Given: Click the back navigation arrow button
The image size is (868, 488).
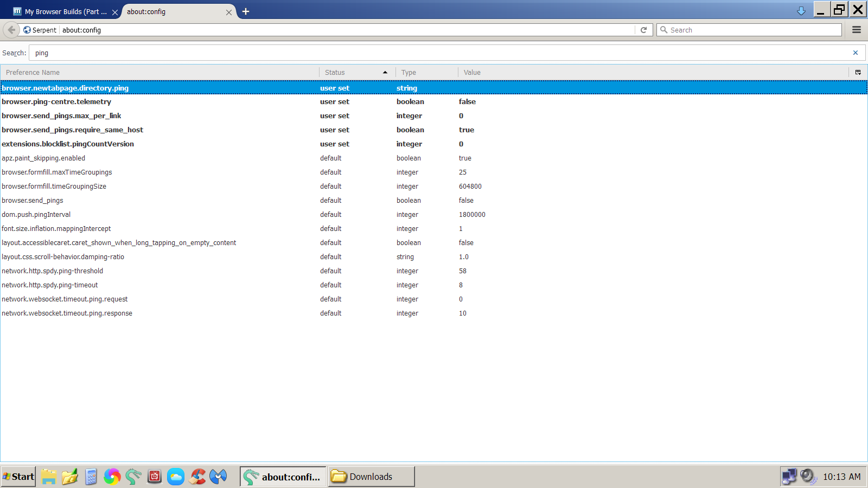Looking at the screenshot, I should coord(11,30).
